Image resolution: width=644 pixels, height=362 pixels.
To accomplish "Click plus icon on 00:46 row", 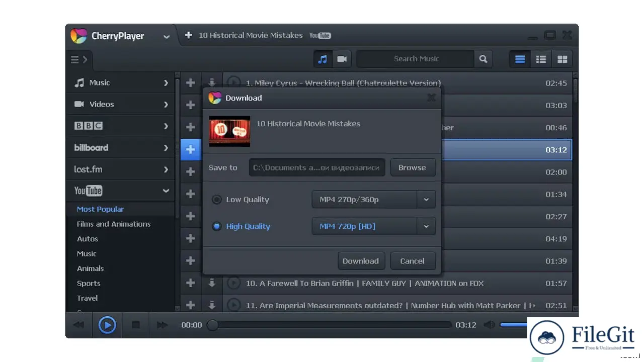I will pyautogui.click(x=190, y=127).
